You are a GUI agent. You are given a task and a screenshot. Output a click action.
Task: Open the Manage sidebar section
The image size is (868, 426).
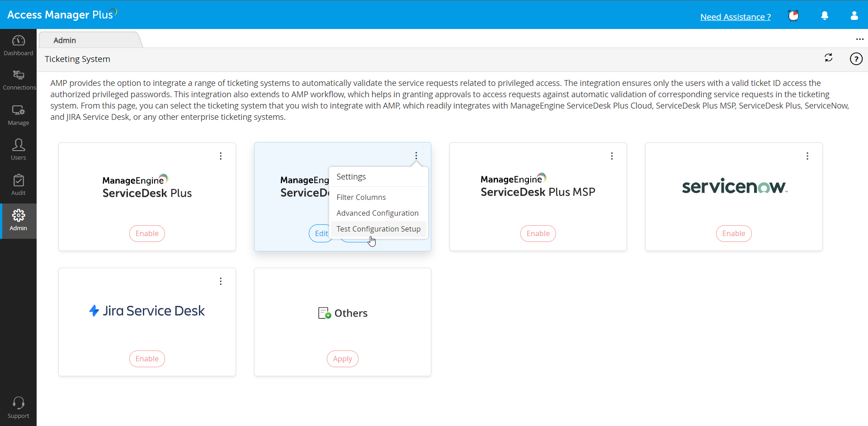18,115
